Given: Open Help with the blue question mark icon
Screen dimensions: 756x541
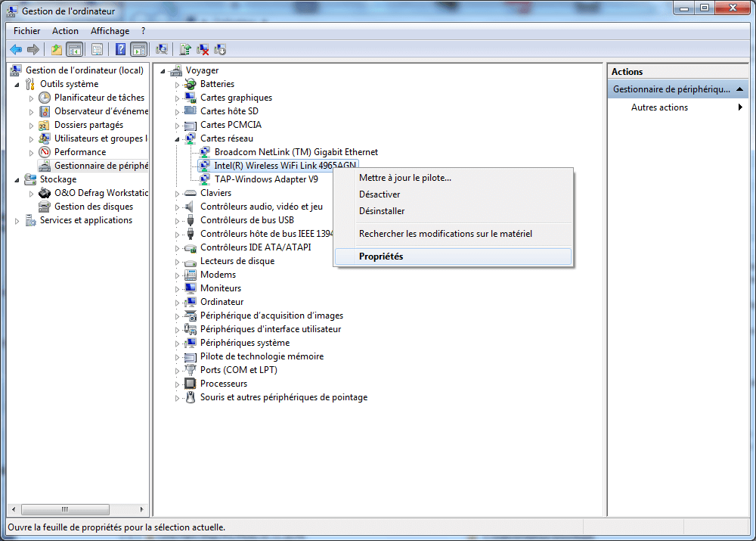Looking at the screenshot, I should coord(120,49).
